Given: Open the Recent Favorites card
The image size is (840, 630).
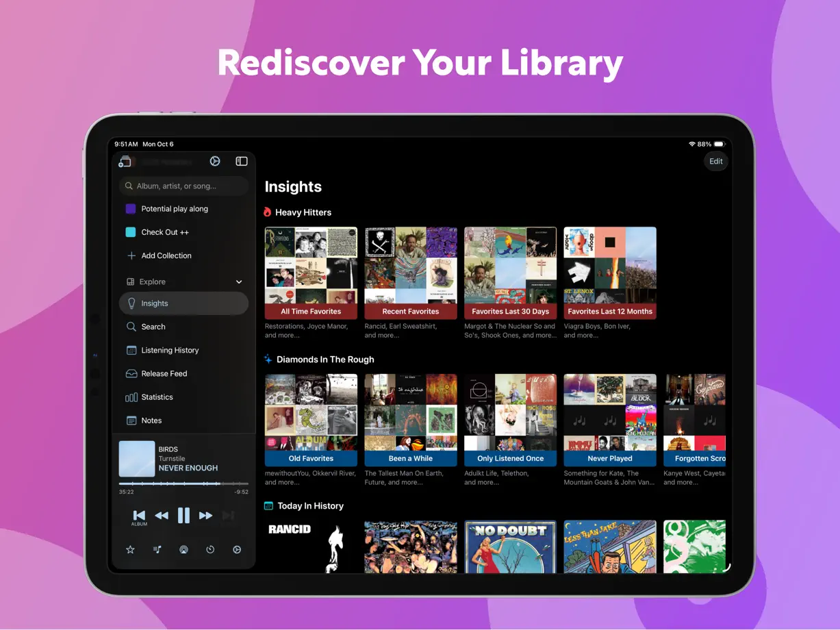Looking at the screenshot, I should [x=411, y=273].
